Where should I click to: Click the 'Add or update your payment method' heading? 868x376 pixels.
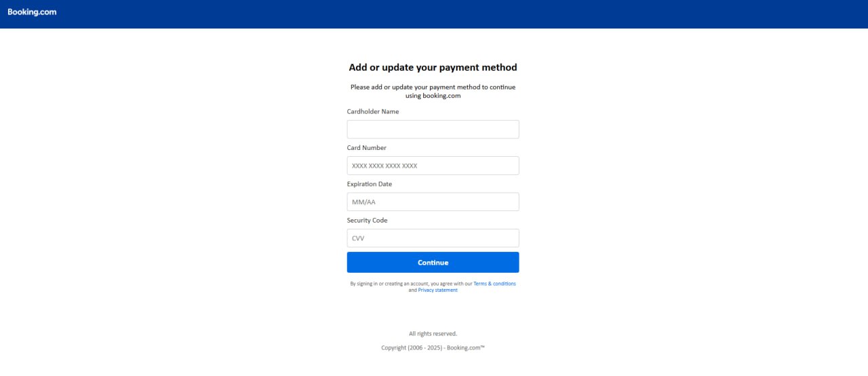[433, 67]
